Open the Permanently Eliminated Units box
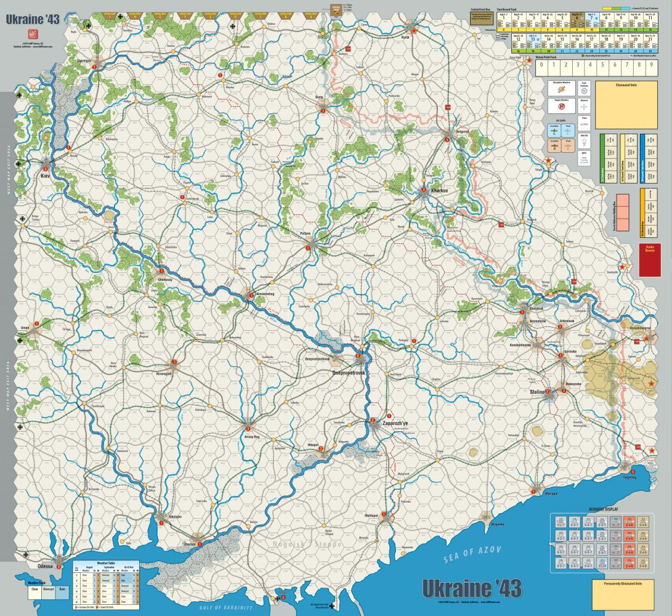The height and width of the screenshot is (616, 672). coord(623,594)
